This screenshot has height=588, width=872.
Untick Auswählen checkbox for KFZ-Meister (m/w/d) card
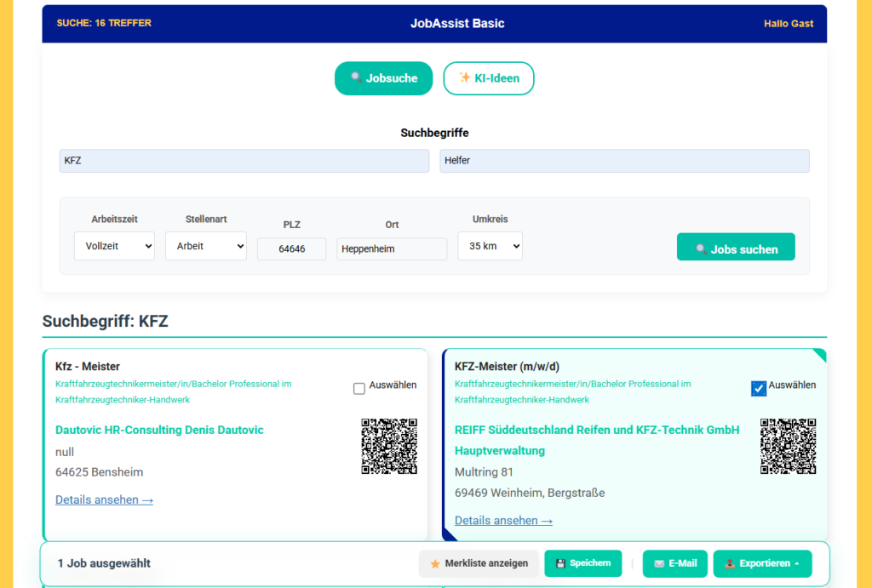tap(759, 388)
